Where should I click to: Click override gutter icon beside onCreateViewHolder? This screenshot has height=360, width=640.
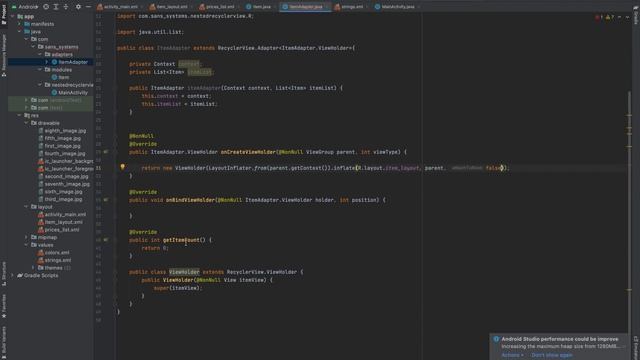106,152
